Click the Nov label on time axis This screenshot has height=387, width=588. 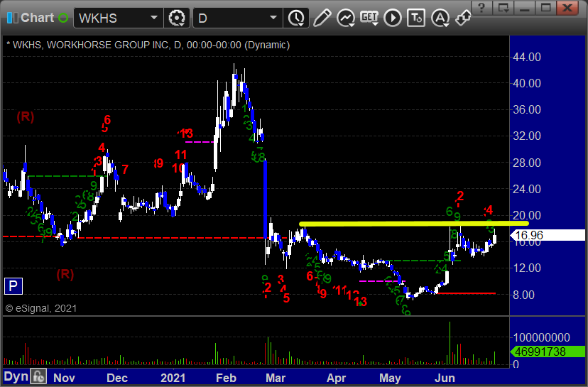64,378
